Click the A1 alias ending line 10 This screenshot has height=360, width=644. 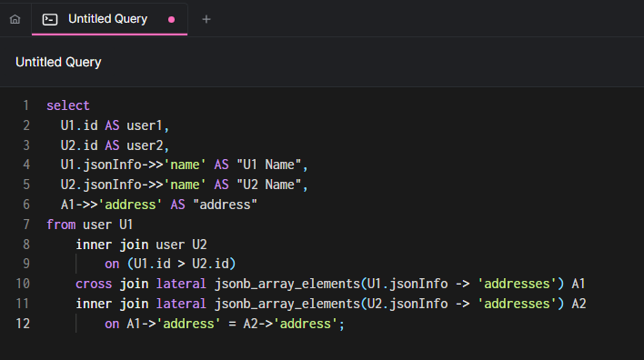pyautogui.click(x=579, y=284)
